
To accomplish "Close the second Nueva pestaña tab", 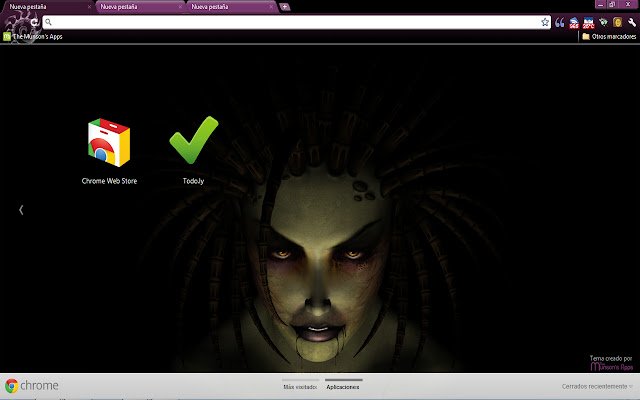I will pyautogui.click(x=180, y=7).
